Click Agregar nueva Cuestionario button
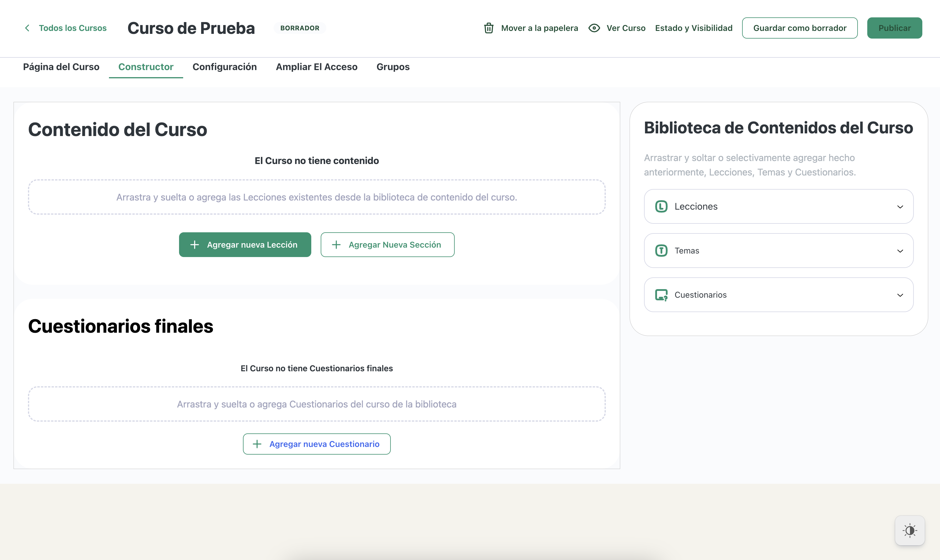The image size is (940, 560). click(317, 444)
